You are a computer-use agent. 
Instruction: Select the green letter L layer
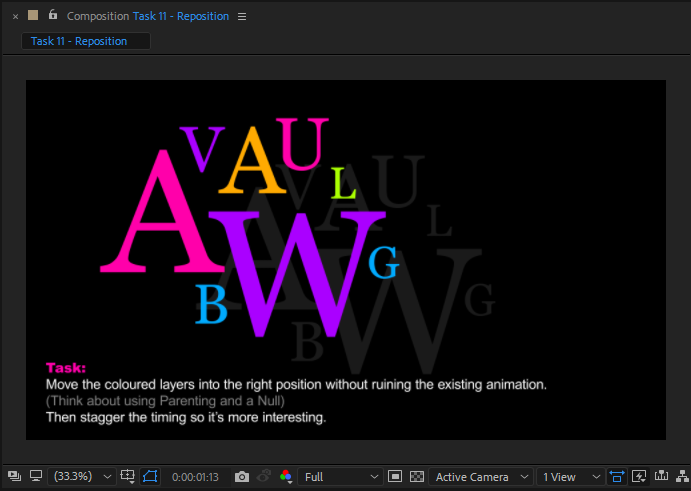tap(343, 183)
